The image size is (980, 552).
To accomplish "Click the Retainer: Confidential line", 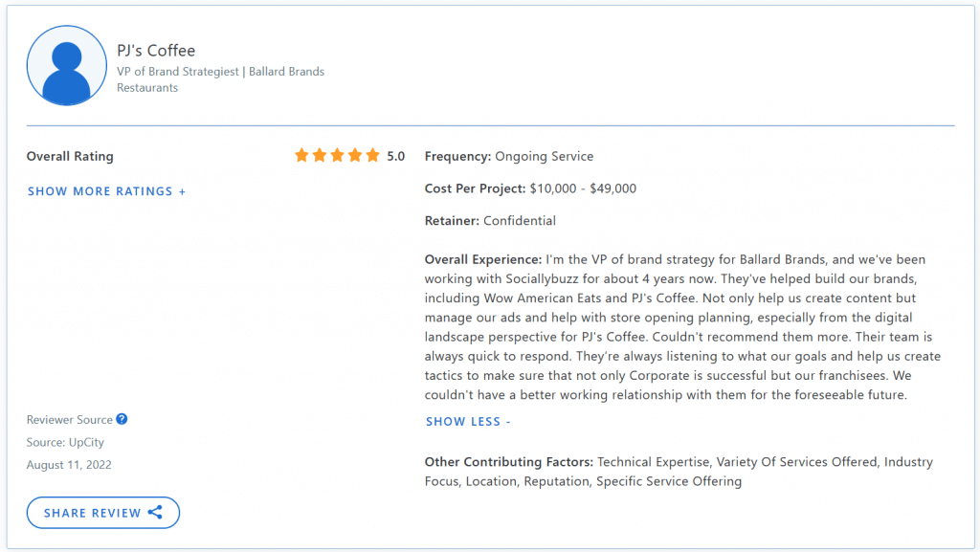I will (490, 221).
